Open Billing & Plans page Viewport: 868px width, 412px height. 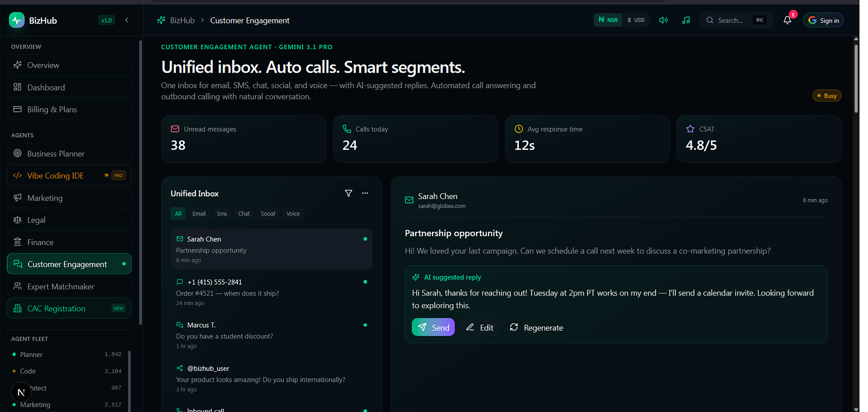point(69,109)
